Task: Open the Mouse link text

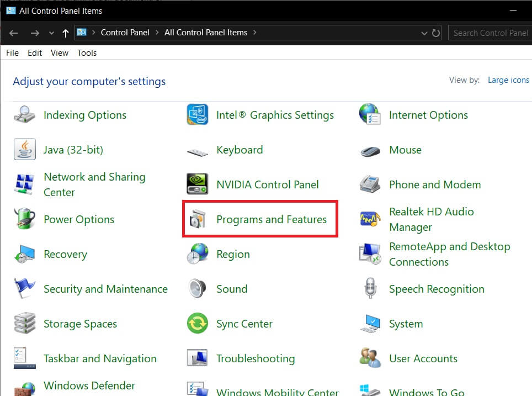Action: point(405,150)
